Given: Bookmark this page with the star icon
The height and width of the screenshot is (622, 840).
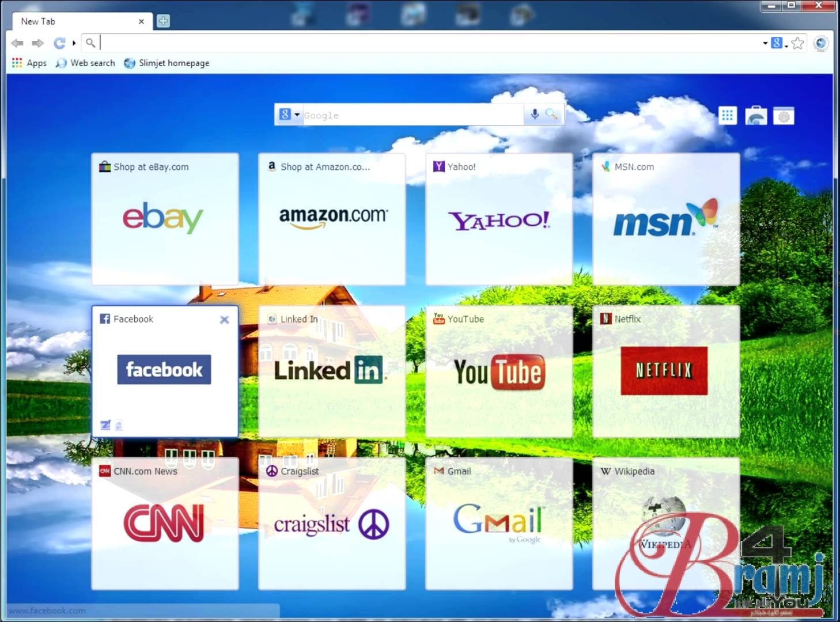Looking at the screenshot, I should 798,43.
